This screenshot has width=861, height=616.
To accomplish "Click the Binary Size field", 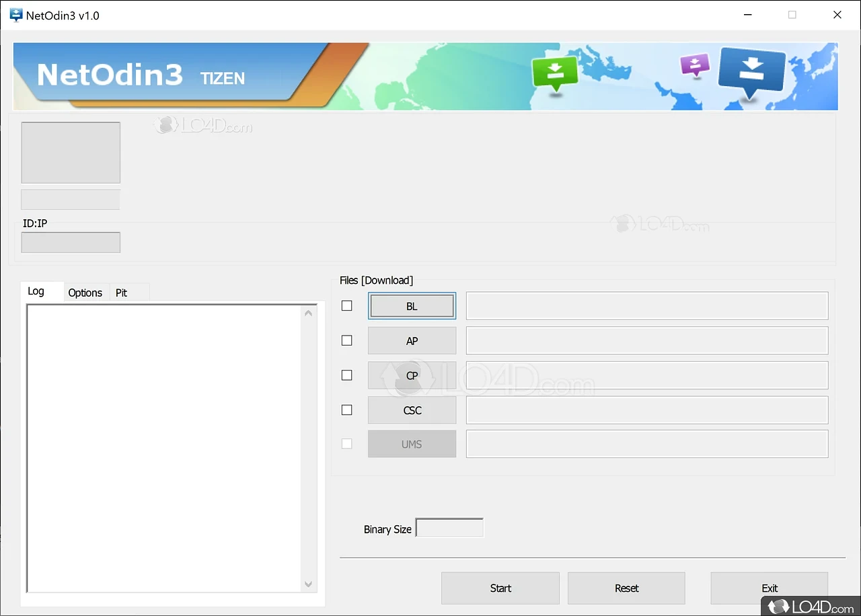I will coord(450,528).
